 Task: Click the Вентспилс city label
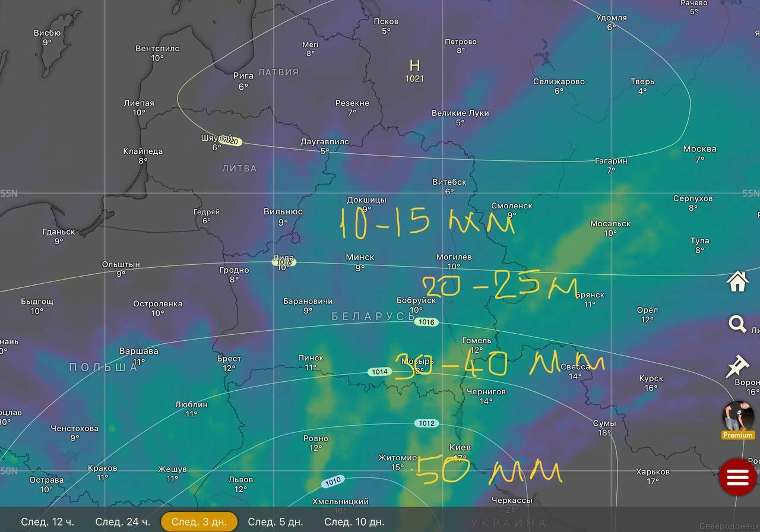tap(157, 48)
